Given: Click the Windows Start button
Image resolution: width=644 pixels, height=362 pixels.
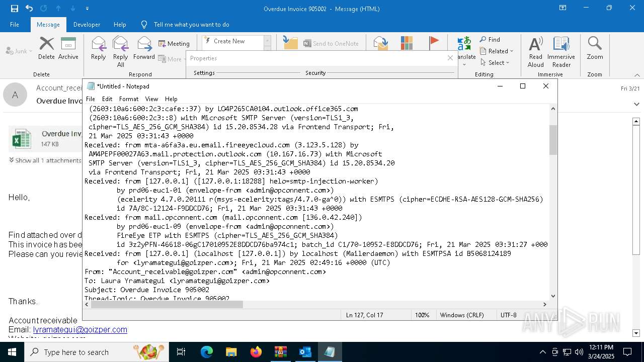Looking at the screenshot, I should click(x=12, y=352).
